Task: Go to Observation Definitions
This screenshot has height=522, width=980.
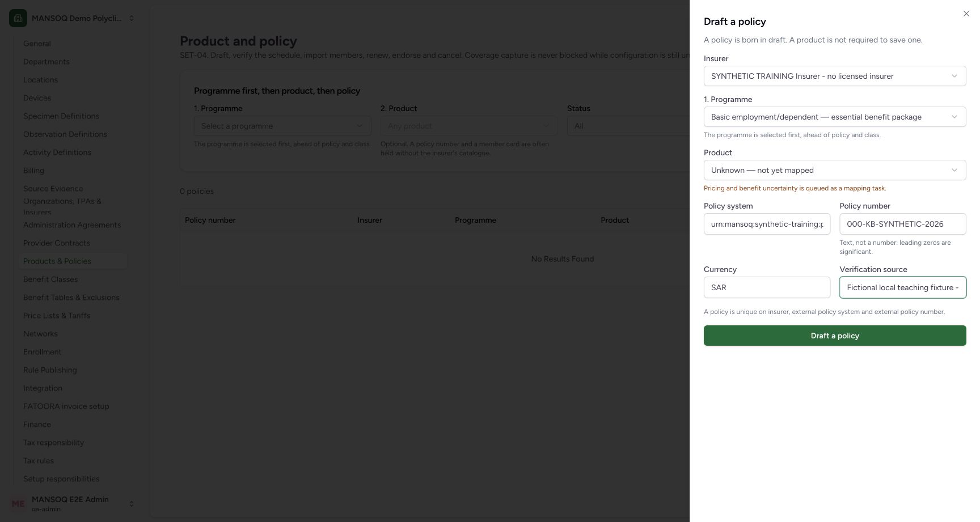Action: [65, 134]
